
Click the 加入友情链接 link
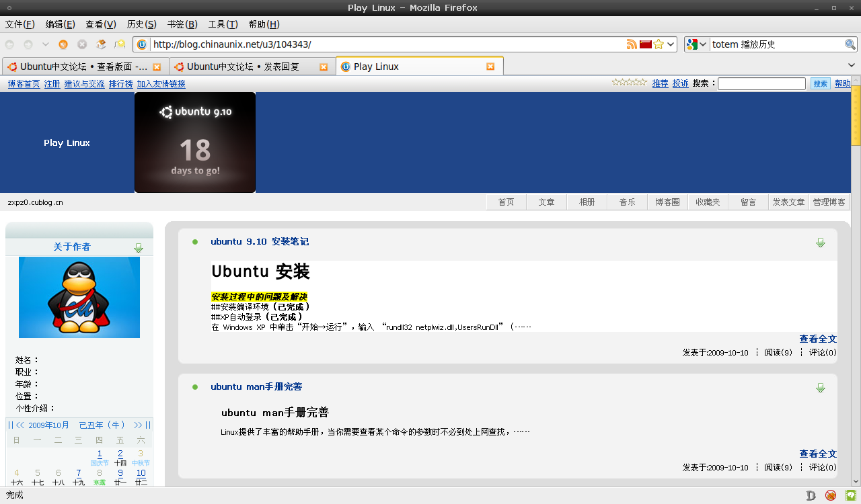(x=161, y=84)
